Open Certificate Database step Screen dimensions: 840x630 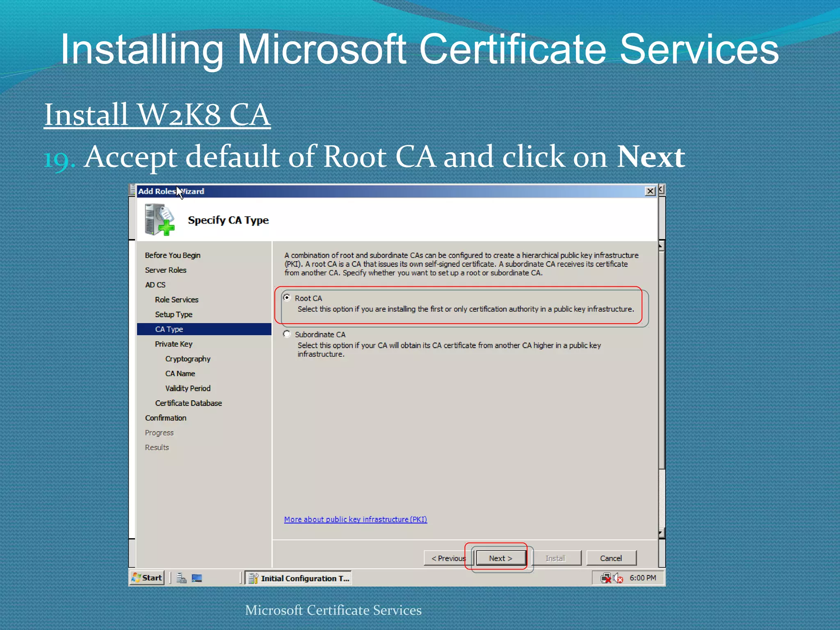pos(189,403)
